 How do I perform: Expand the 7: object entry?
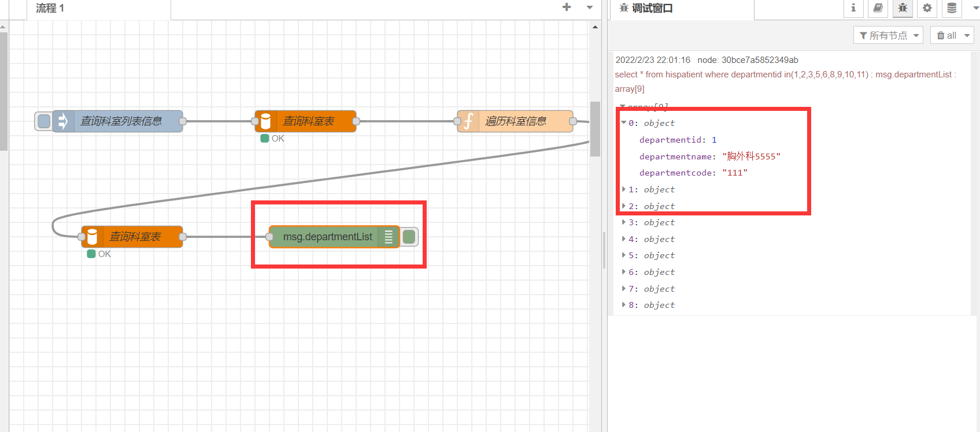point(624,289)
